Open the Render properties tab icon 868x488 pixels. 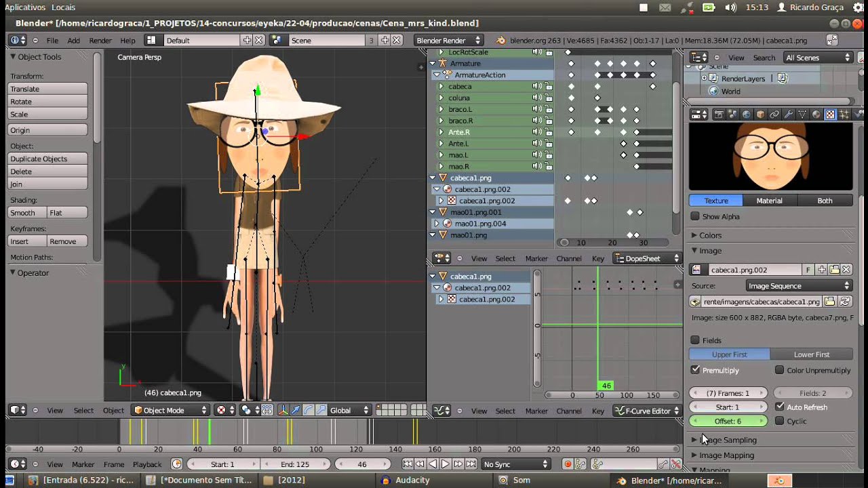719,115
